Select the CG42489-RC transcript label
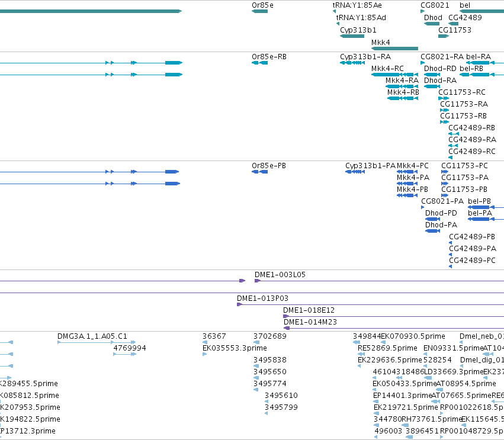Viewport: 504px width, 440px height. tap(472, 152)
